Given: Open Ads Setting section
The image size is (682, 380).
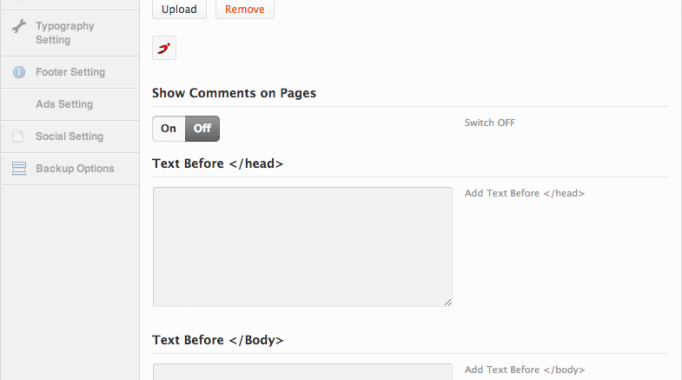Looking at the screenshot, I should tap(70, 104).
